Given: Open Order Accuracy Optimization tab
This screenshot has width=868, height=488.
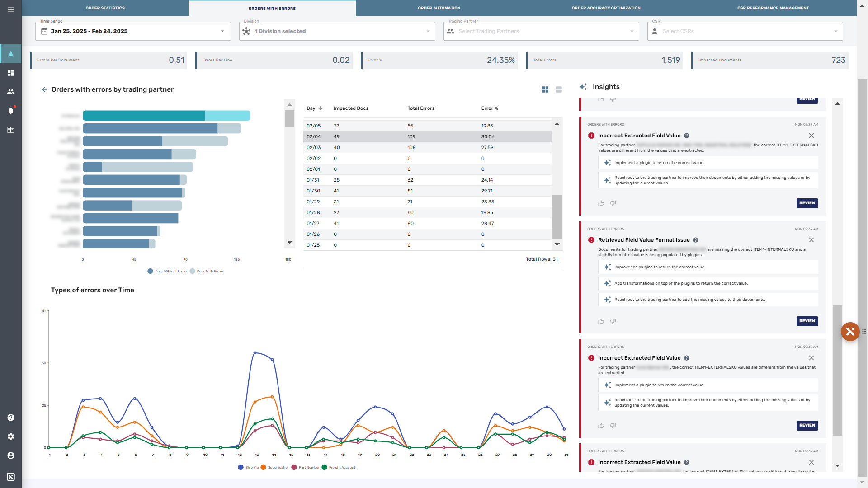Looking at the screenshot, I should point(606,8).
